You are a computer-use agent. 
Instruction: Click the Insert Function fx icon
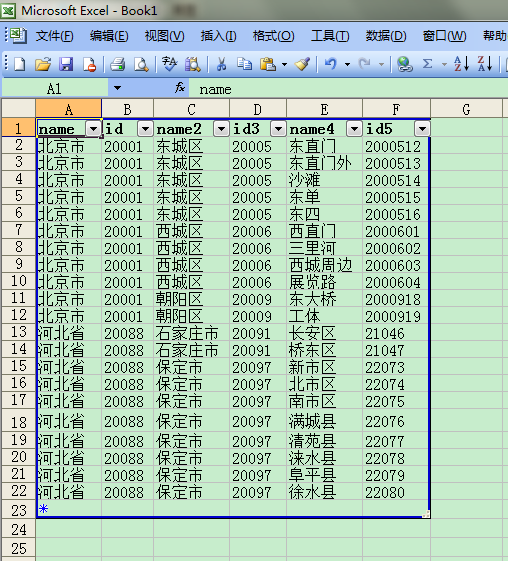[x=180, y=88]
